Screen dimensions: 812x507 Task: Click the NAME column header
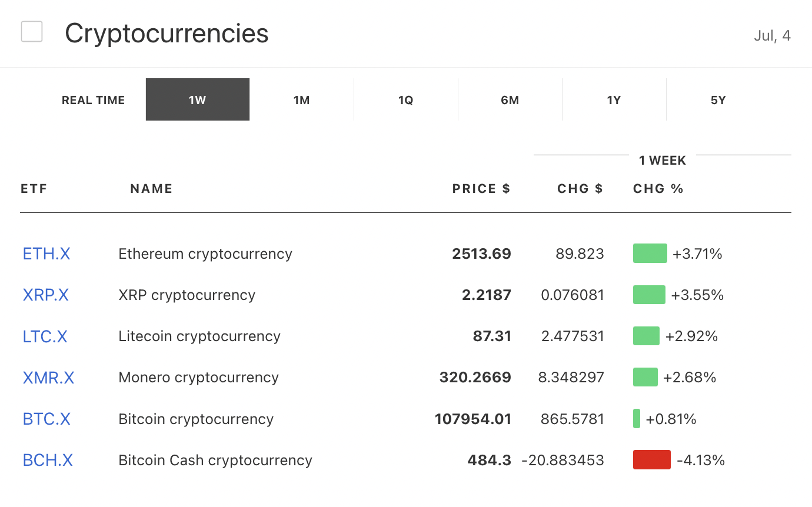[x=152, y=189]
